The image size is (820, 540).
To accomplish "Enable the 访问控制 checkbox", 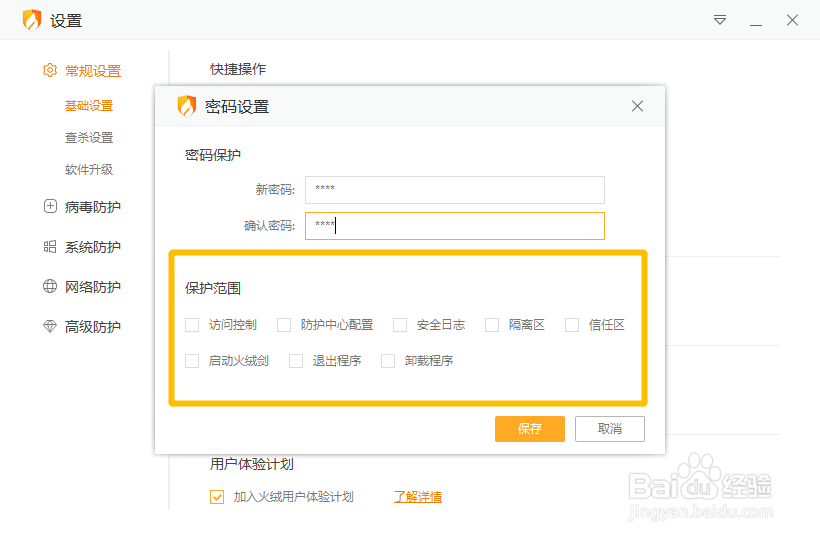I will pyautogui.click(x=192, y=325).
